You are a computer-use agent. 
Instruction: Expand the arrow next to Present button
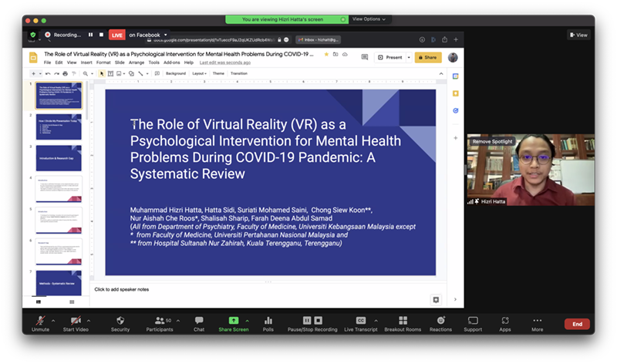tap(407, 57)
